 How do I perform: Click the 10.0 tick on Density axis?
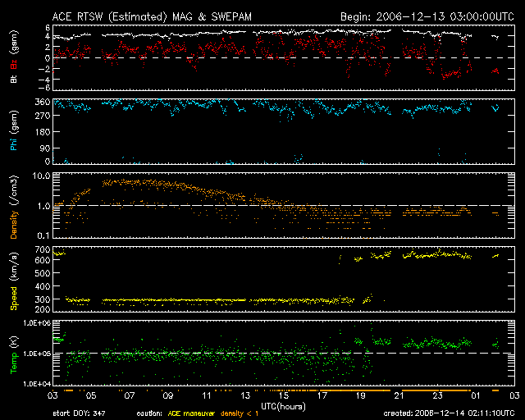click(42, 176)
